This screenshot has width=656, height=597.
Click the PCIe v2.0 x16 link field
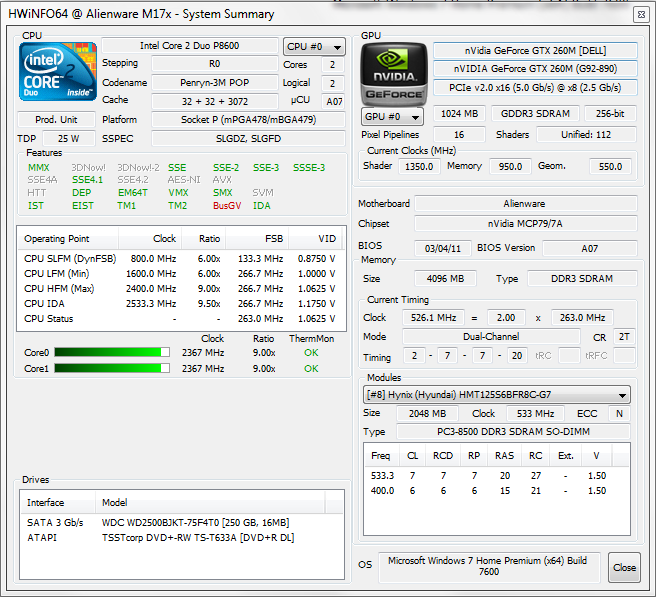(535, 87)
